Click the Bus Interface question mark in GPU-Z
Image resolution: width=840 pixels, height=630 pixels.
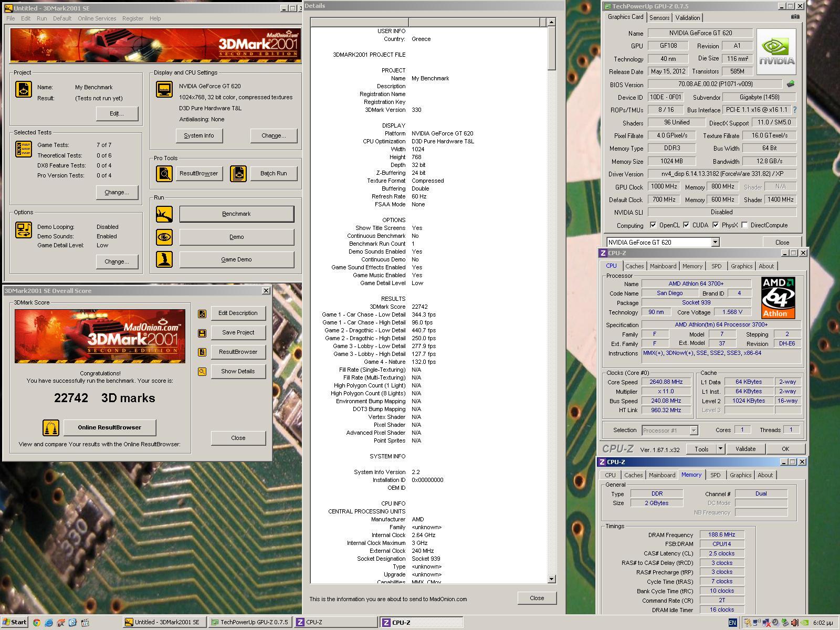coord(794,110)
